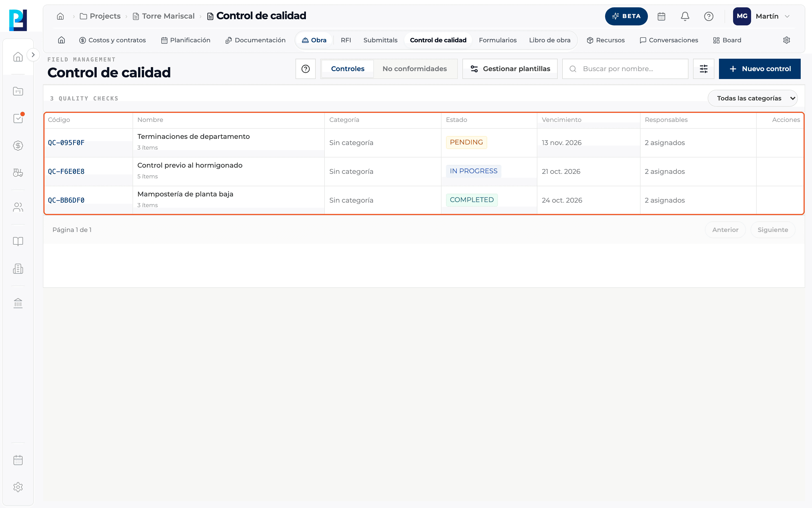Click the breadcrumb home icon
The height and width of the screenshot is (508, 812).
60,16
